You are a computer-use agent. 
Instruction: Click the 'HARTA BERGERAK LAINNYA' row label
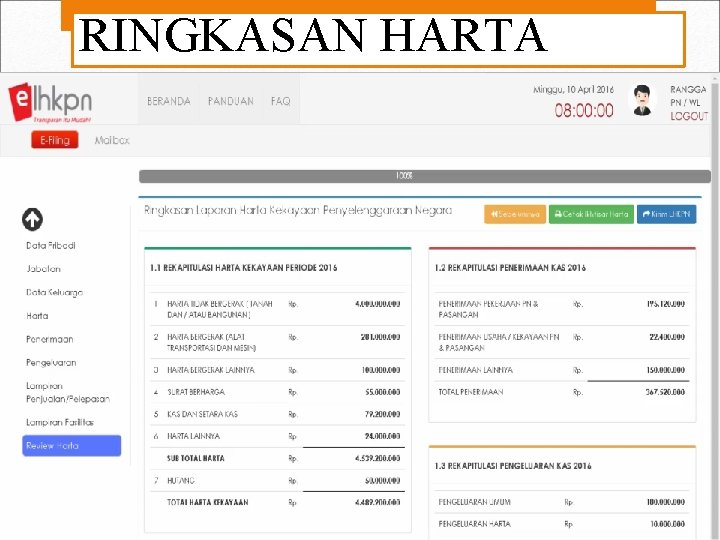[x=210, y=370]
